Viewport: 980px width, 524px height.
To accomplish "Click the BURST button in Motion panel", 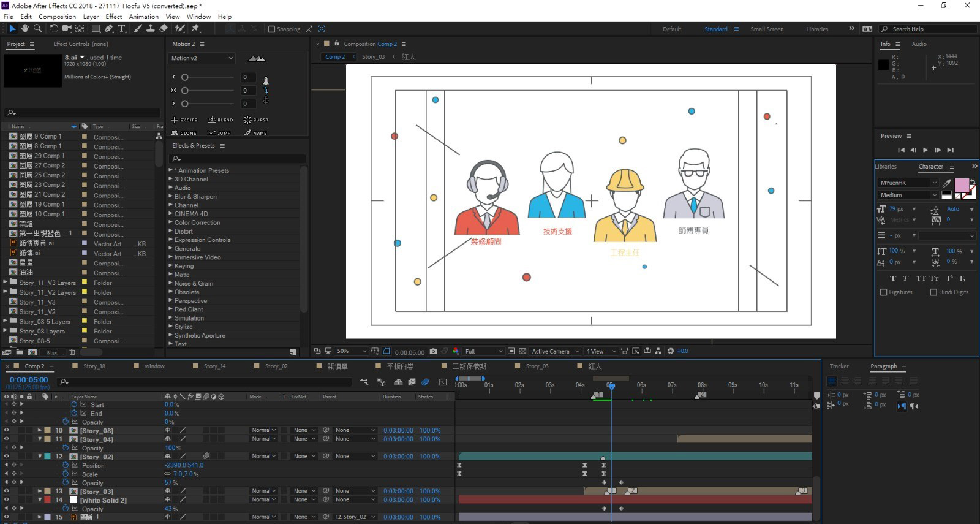I will pyautogui.click(x=256, y=120).
